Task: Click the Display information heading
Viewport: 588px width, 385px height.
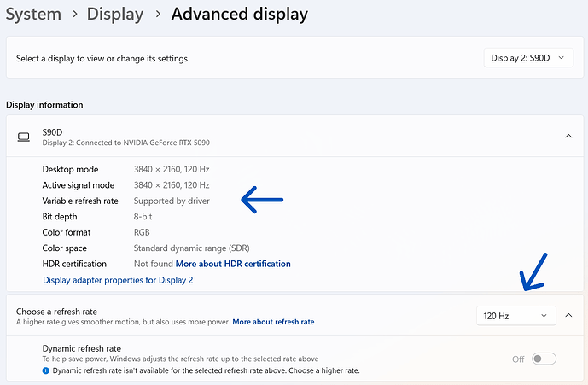Action: 44,105
